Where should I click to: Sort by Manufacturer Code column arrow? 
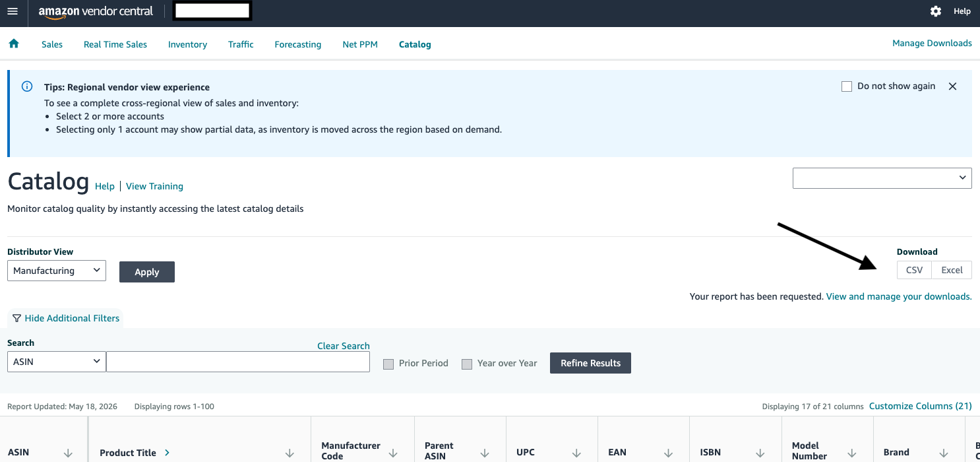[394, 453]
